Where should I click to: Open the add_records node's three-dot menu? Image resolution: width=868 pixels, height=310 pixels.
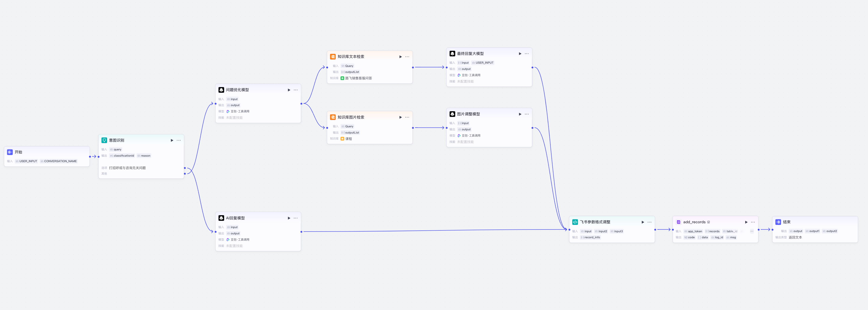tap(753, 222)
